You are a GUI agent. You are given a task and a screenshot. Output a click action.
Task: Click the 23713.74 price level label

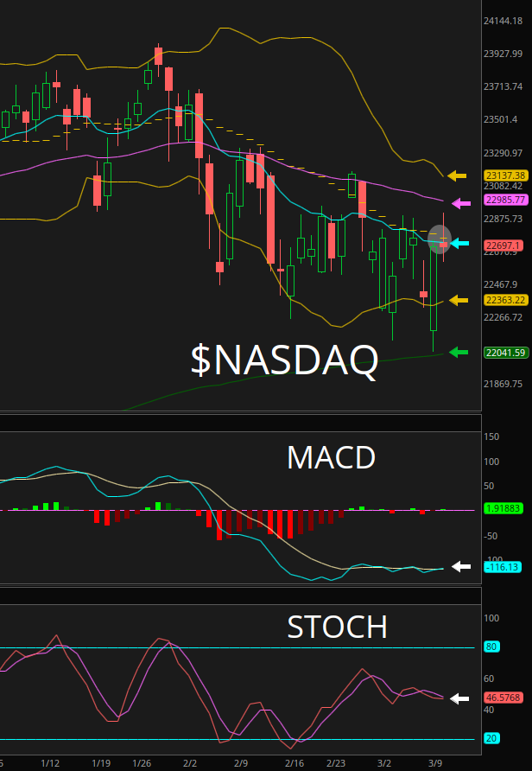(503, 86)
